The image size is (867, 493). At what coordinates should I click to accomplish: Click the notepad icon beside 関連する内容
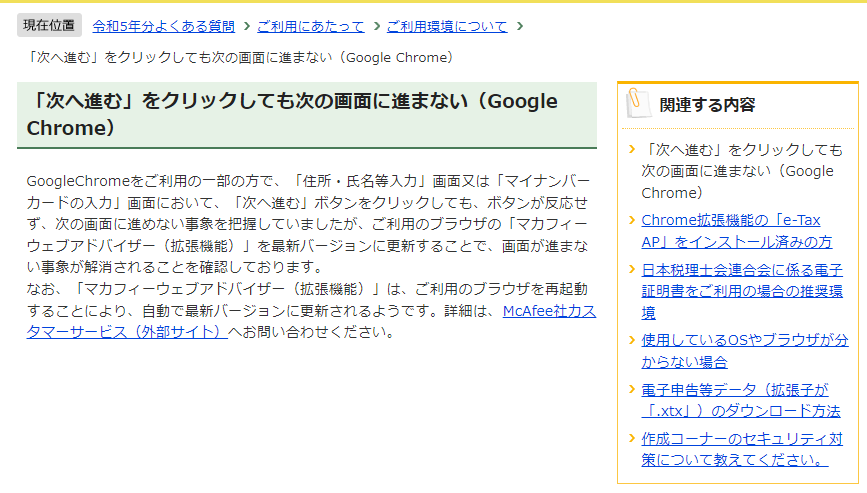click(637, 104)
